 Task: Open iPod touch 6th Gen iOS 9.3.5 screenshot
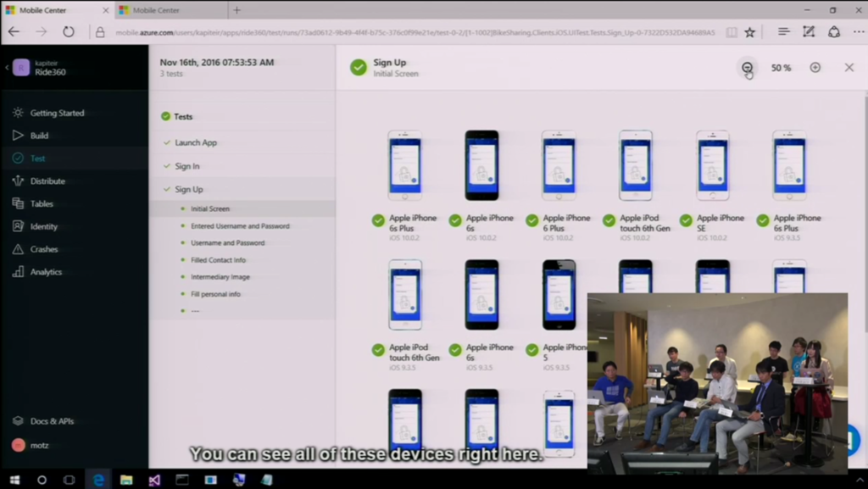(404, 295)
